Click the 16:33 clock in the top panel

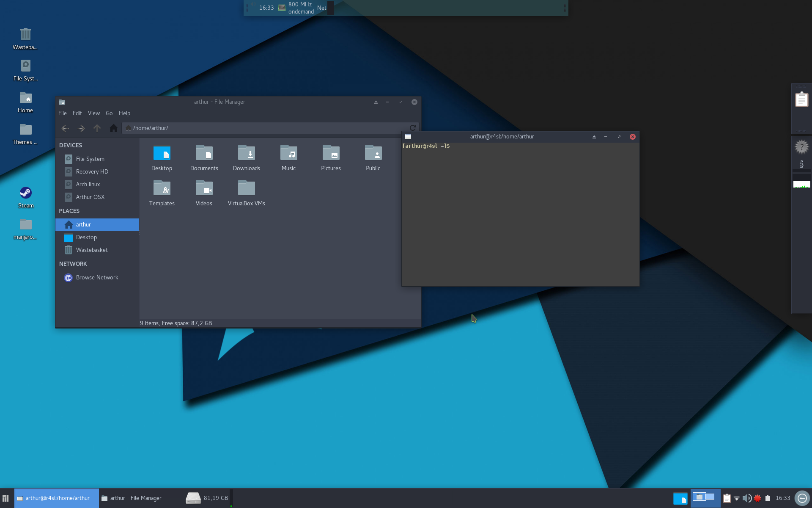click(266, 8)
